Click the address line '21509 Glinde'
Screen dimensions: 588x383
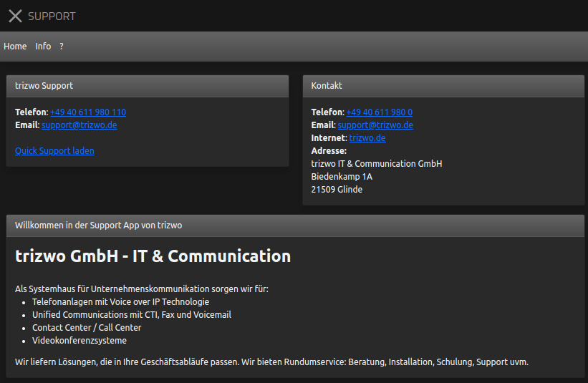pyautogui.click(x=337, y=189)
